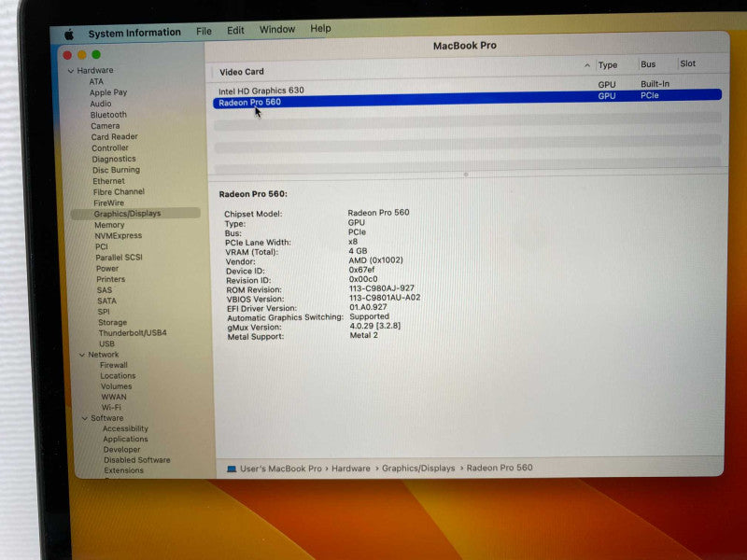Select NVMExpress in the sidebar
747x560 pixels.
[x=119, y=236]
